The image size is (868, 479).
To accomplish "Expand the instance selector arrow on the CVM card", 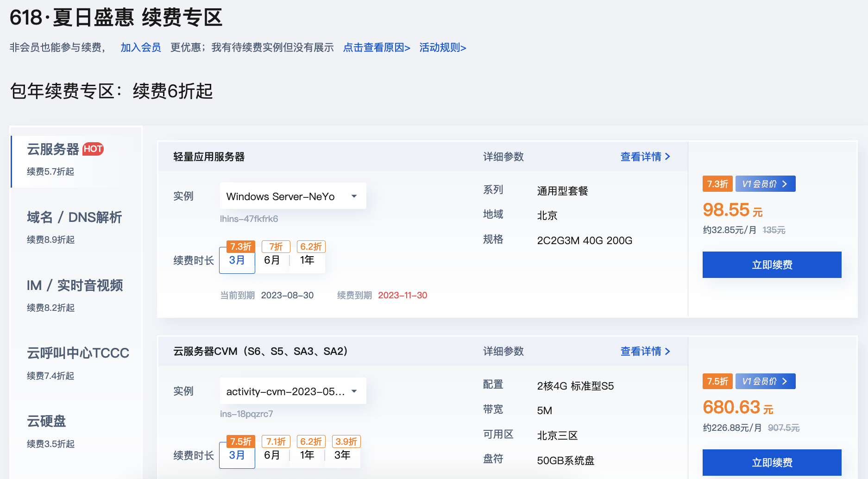I will pyautogui.click(x=354, y=391).
